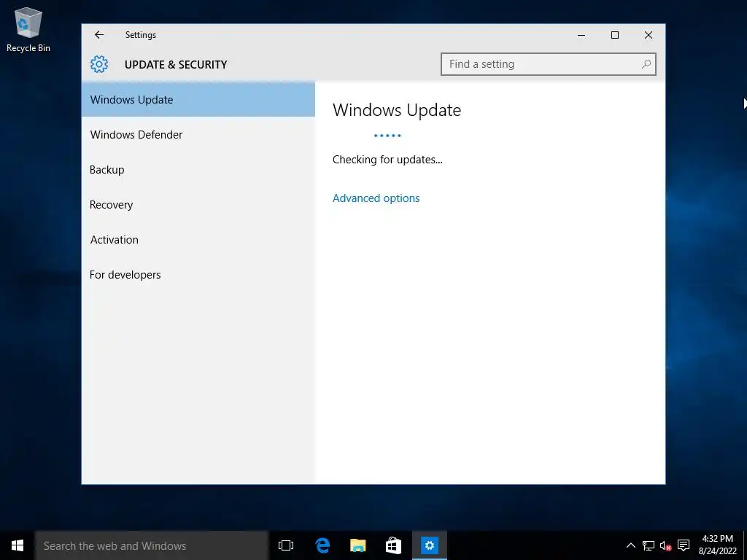Open the Action Center notifications icon
The image size is (747, 560).
684,545
